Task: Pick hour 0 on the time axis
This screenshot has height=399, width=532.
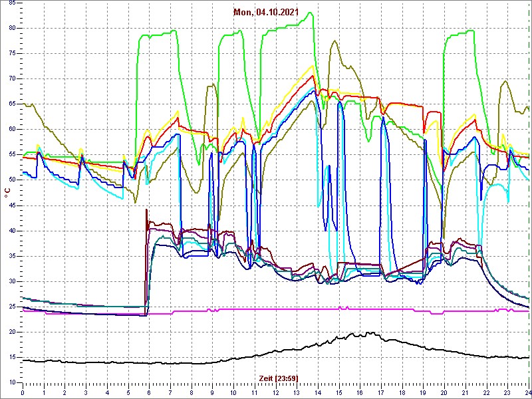Action: click(23, 393)
